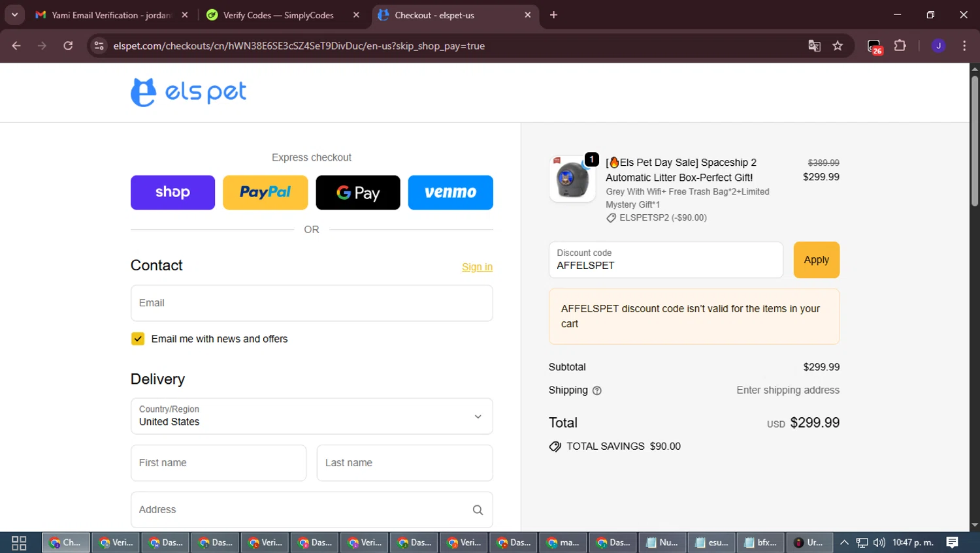Reload the checkout page
This screenshot has height=553, width=980.
68,46
